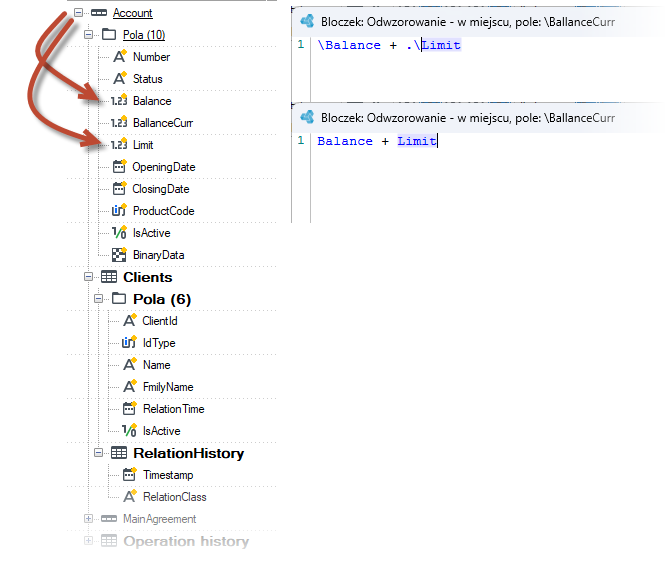Image resolution: width=666 pixels, height=574 pixels.
Task: Click the dictionary icon beside ProductCode
Action: (x=119, y=210)
